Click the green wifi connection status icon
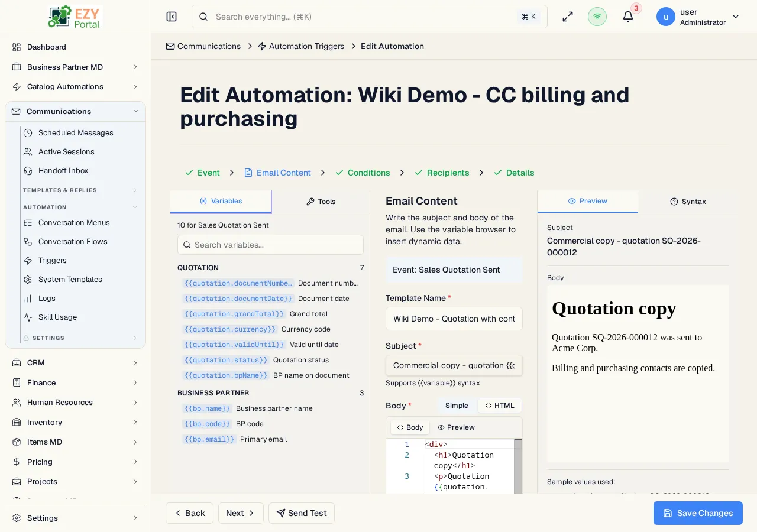 pos(597,17)
